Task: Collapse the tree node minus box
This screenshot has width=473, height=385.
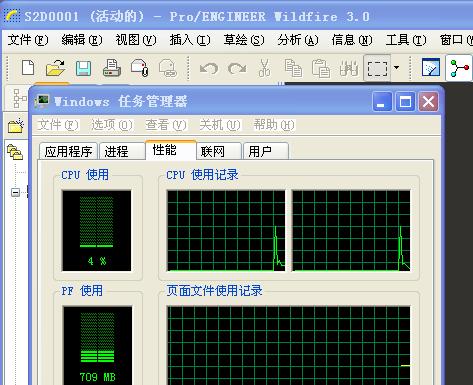Action: coord(15,192)
